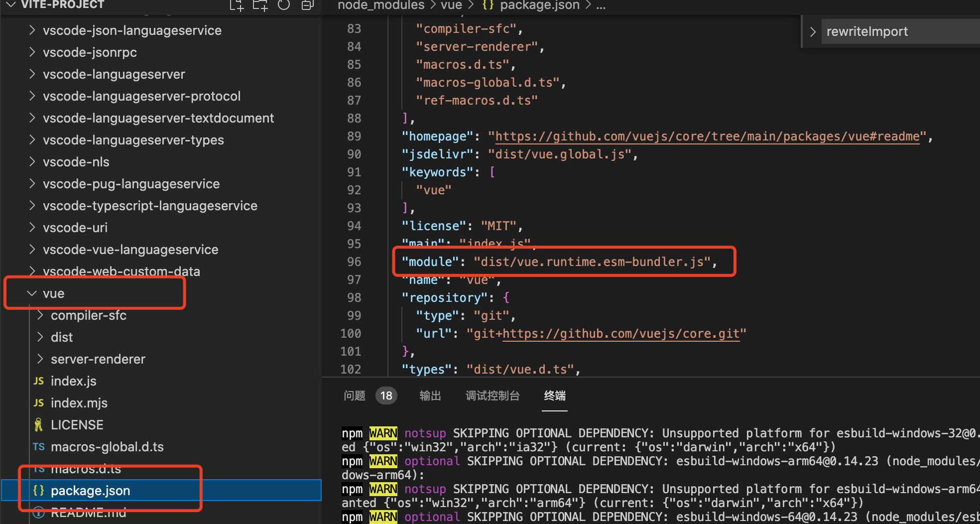
Task: Click the New File icon in explorer header
Action: 237,5
